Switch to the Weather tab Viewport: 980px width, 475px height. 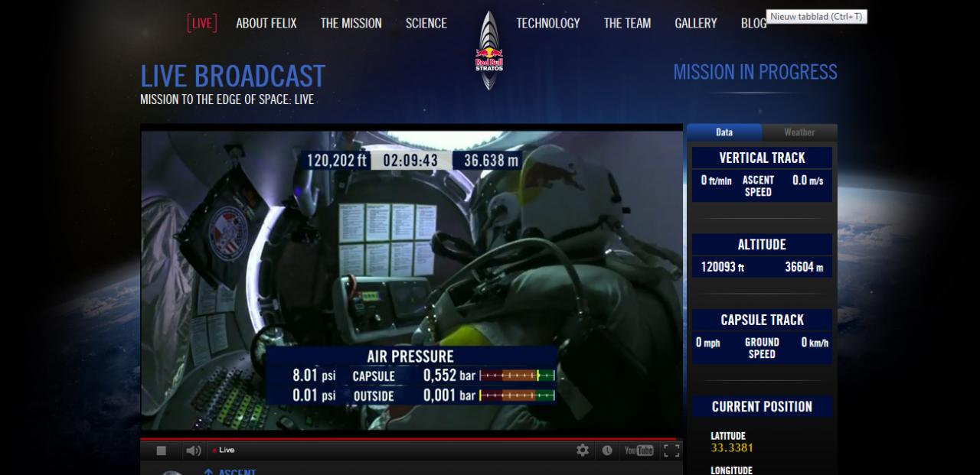[x=799, y=132]
